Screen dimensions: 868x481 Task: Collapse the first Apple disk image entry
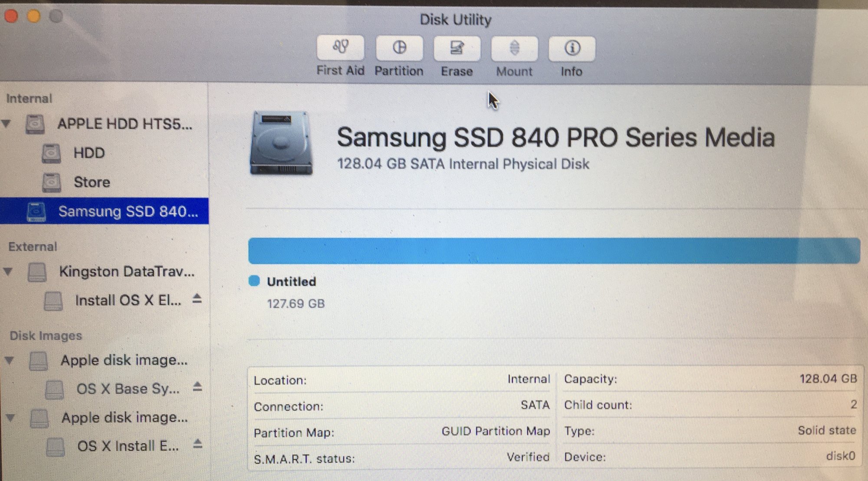tap(10, 360)
